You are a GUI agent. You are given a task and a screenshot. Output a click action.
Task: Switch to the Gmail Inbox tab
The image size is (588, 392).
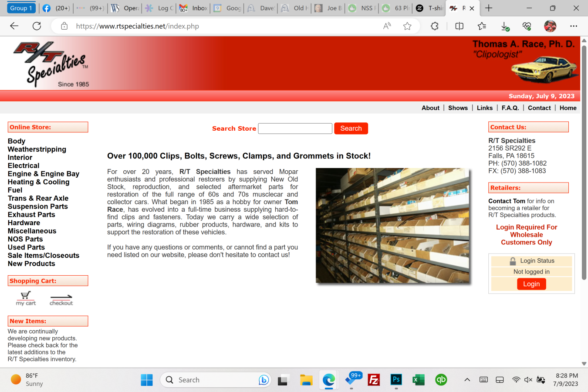193,8
